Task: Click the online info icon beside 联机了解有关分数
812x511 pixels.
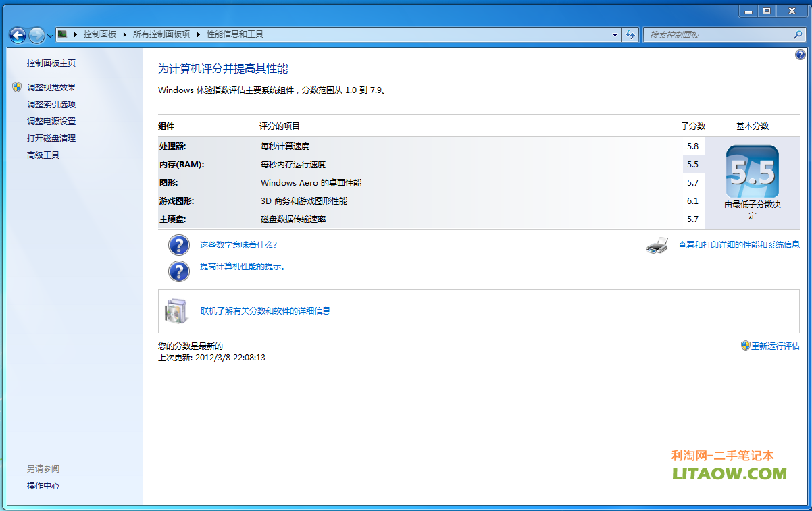Action: point(177,311)
